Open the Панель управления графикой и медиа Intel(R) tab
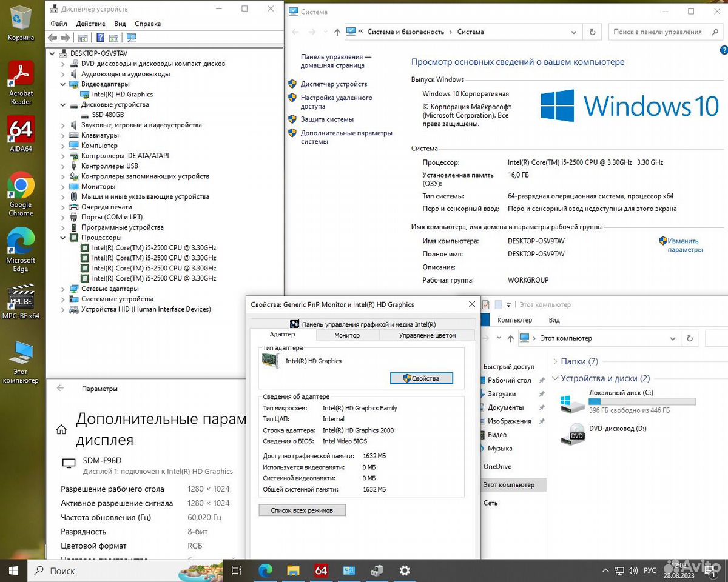The height and width of the screenshot is (582, 728). tap(363, 324)
